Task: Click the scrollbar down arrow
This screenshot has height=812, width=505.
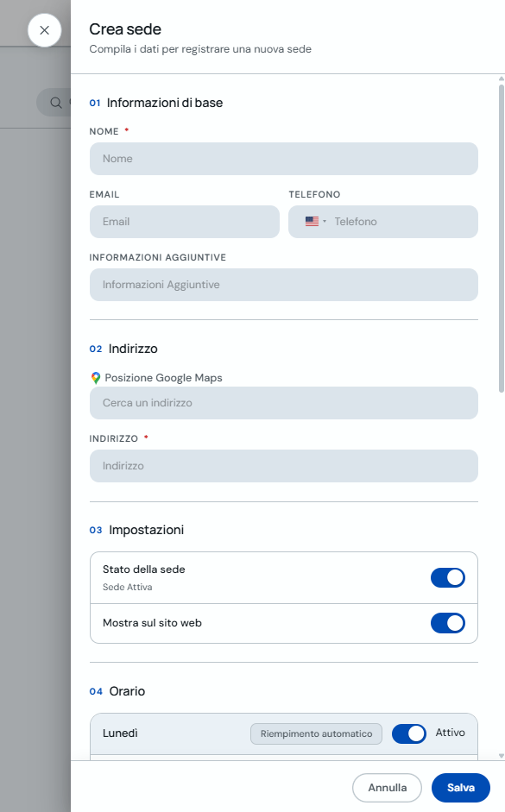Action: [x=502, y=756]
